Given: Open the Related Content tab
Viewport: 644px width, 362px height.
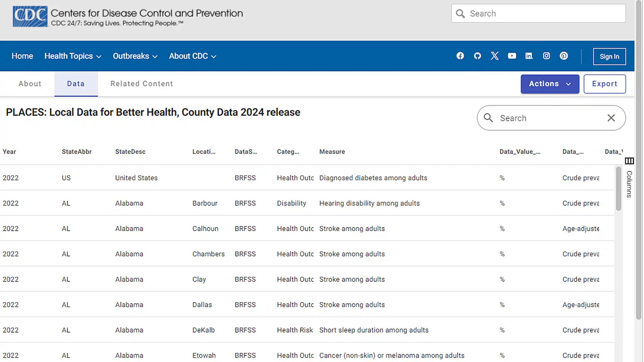Looking at the screenshot, I should [x=141, y=84].
